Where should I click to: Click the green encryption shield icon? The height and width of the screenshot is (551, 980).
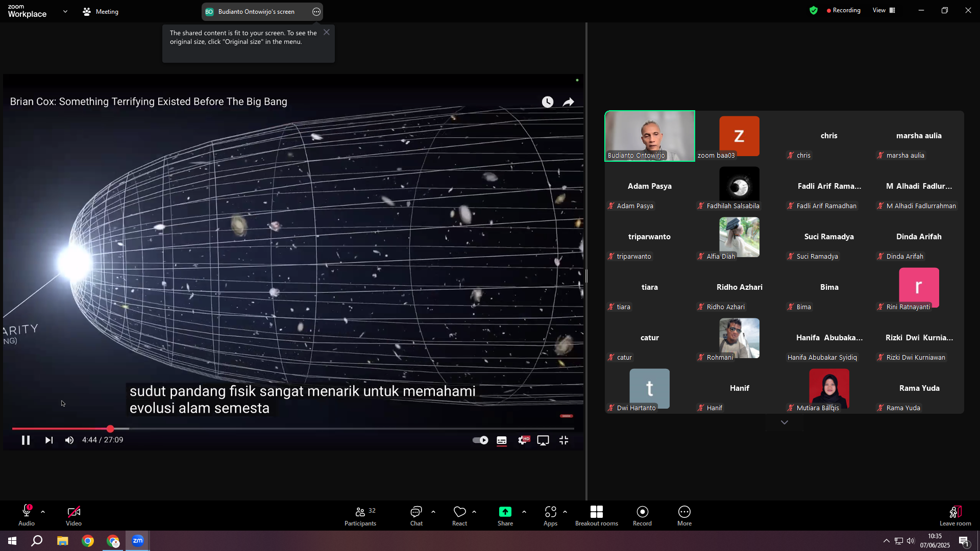pos(814,10)
